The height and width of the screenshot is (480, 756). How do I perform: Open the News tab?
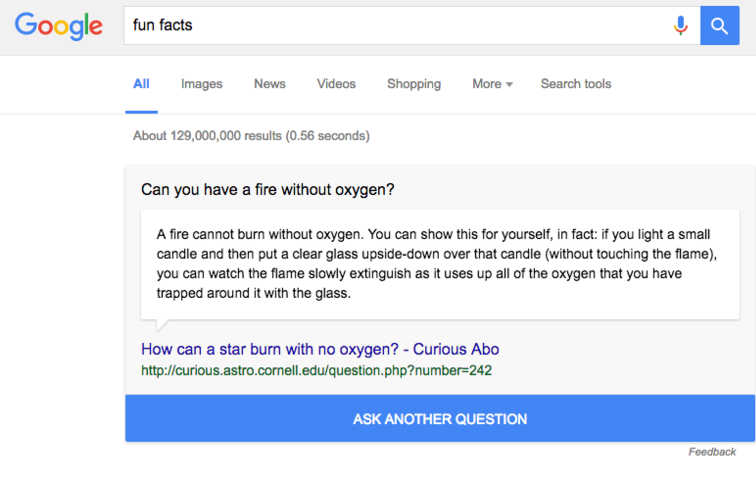click(269, 84)
